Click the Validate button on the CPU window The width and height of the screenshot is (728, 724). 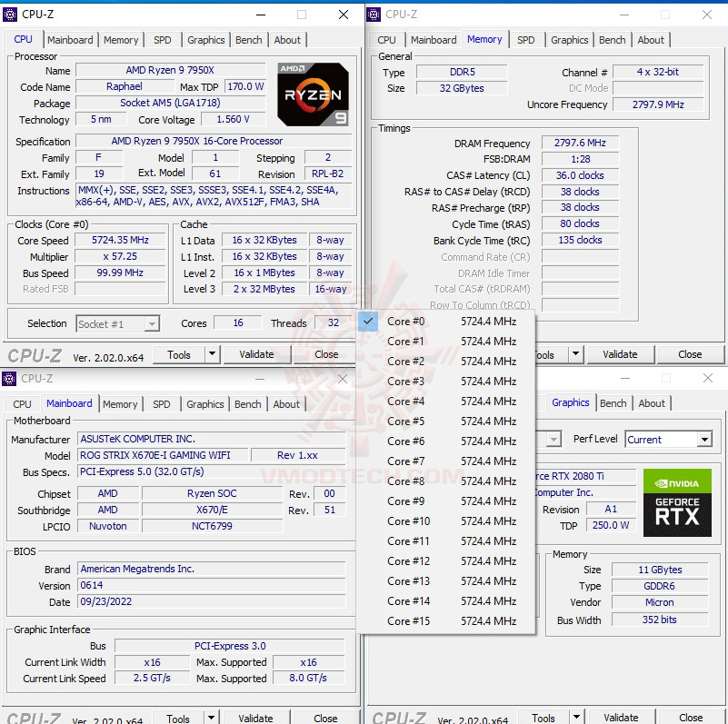(256, 354)
